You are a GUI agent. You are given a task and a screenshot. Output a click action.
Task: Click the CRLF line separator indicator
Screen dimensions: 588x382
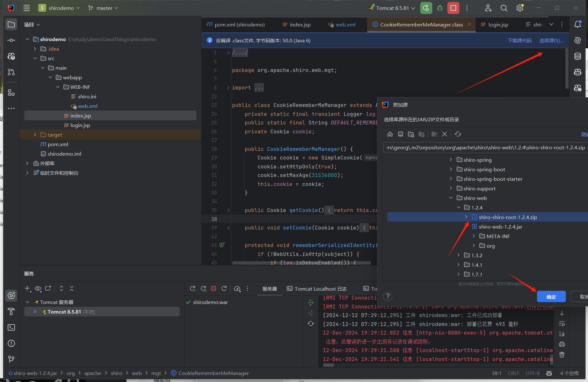pos(513,373)
